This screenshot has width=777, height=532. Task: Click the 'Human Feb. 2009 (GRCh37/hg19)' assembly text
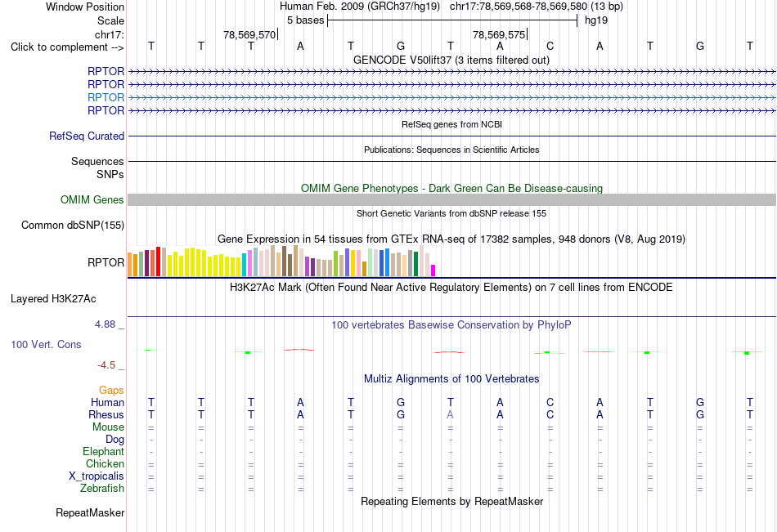[x=360, y=7]
